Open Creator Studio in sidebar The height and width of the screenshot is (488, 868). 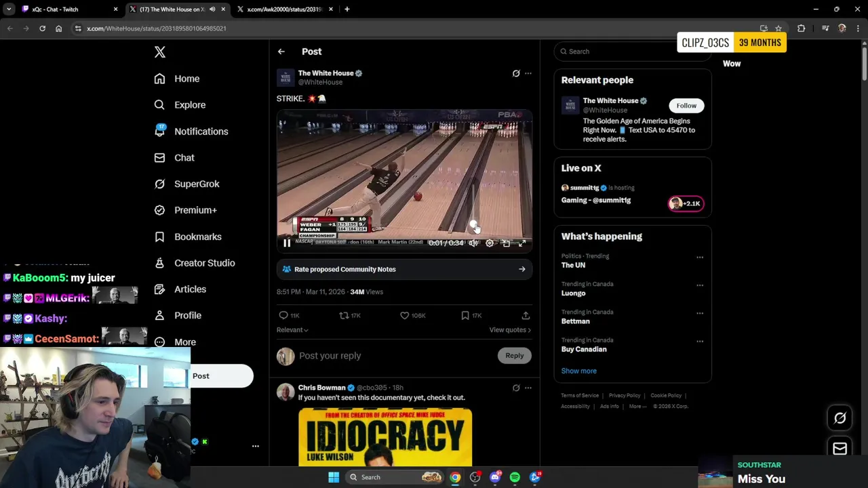coord(195,263)
